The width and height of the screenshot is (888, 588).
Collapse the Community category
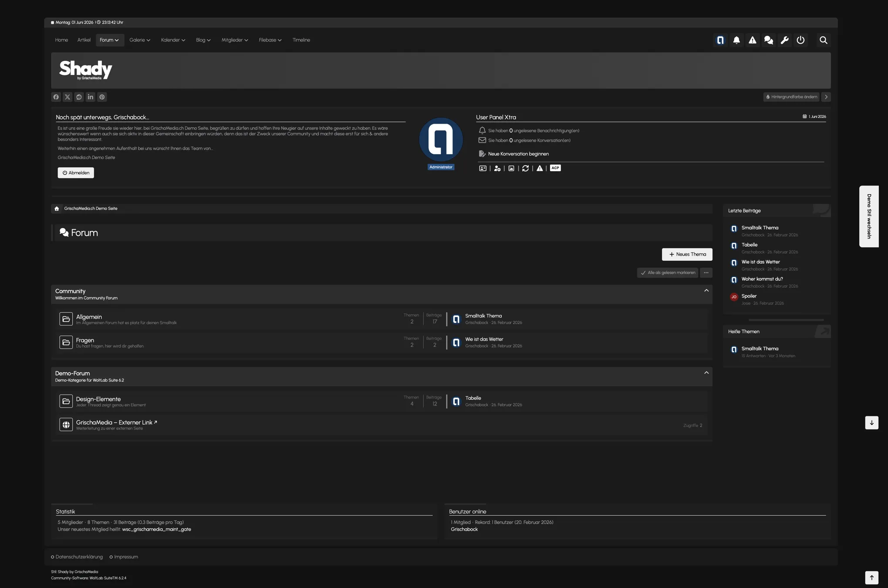point(706,291)
